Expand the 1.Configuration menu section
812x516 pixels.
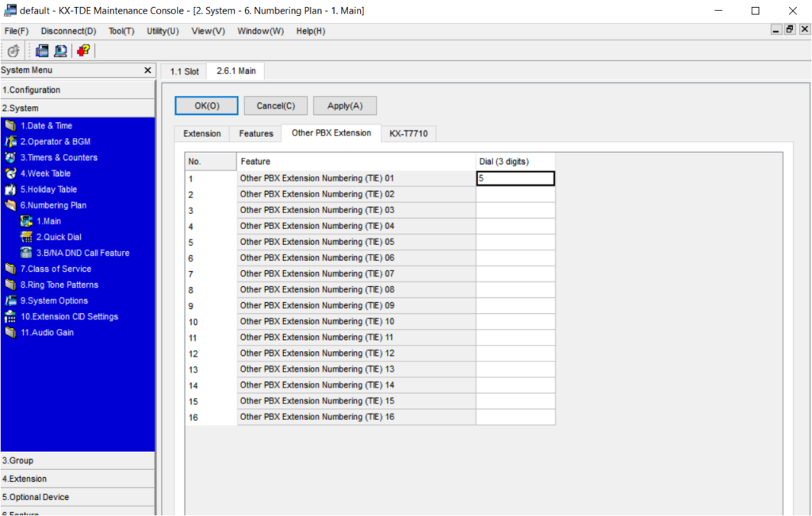click(78, 90)
